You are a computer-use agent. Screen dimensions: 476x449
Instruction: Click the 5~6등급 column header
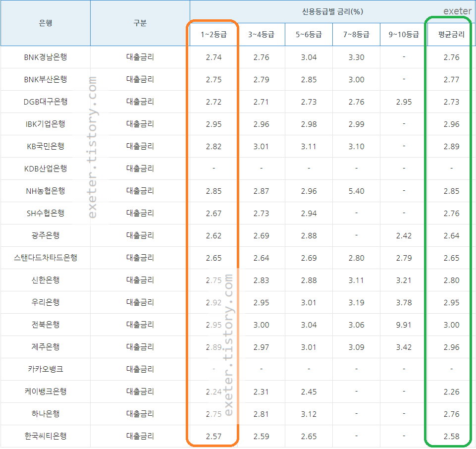309,35
